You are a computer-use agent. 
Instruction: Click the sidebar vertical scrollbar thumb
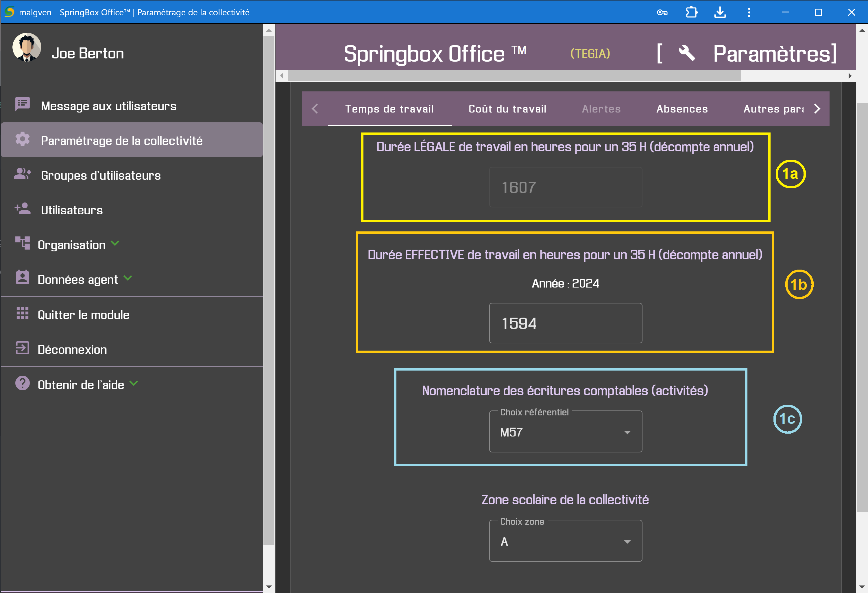tap(269, 291)
